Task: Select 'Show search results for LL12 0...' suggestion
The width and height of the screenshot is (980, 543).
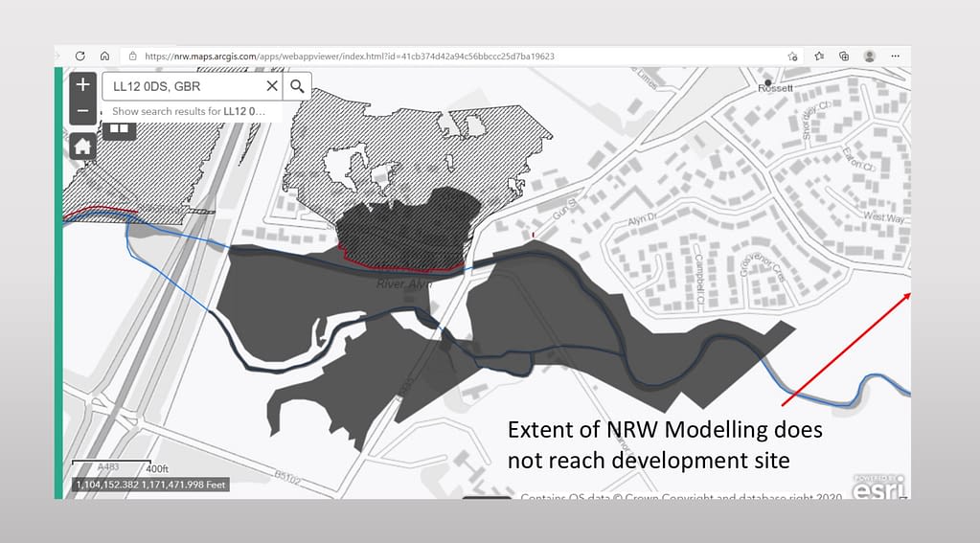Action: pos(189,111)
